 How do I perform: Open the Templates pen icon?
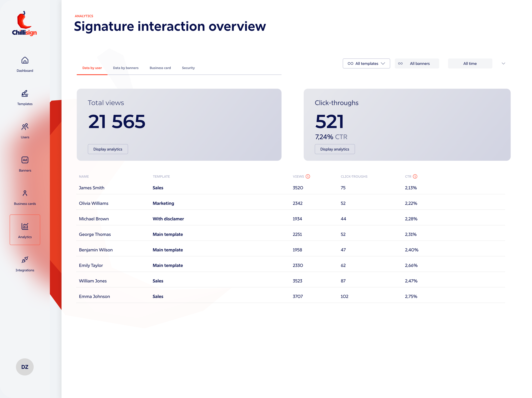pyautogui.click(x=25, y=93)
